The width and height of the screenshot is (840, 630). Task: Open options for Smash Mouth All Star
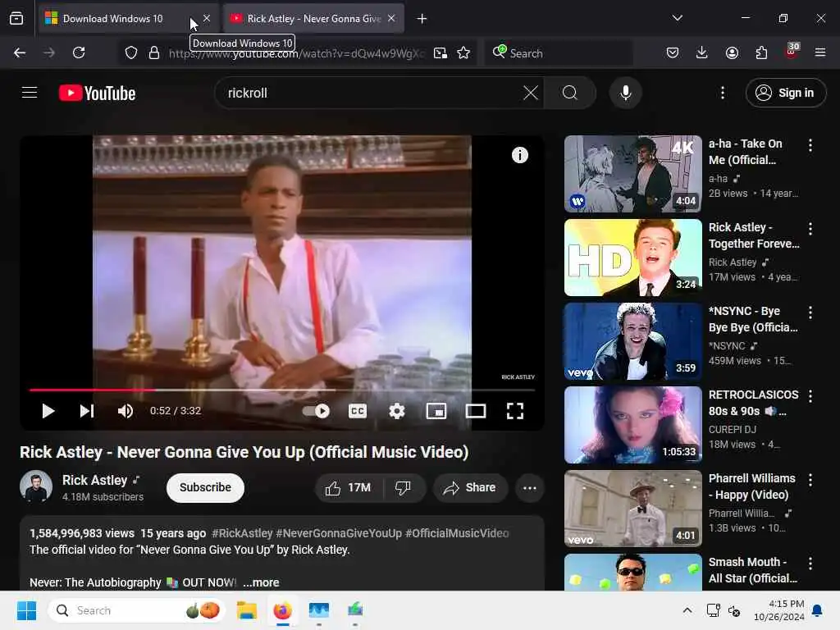coord(810,563)
